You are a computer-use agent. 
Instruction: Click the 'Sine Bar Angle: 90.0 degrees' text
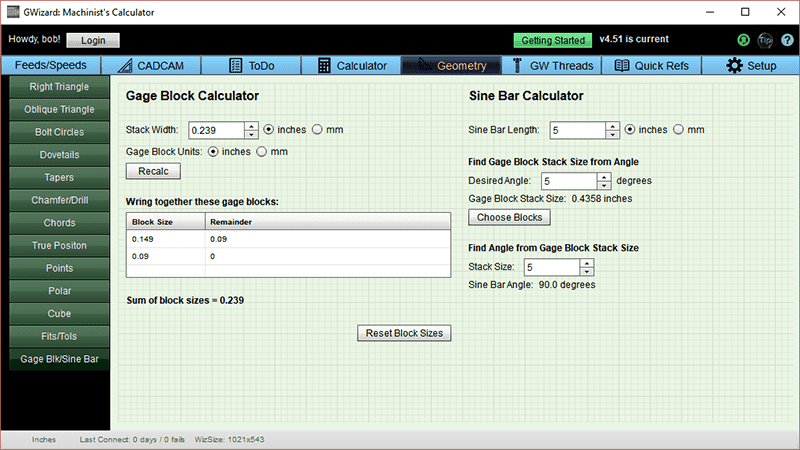click(x=532, y=285)
